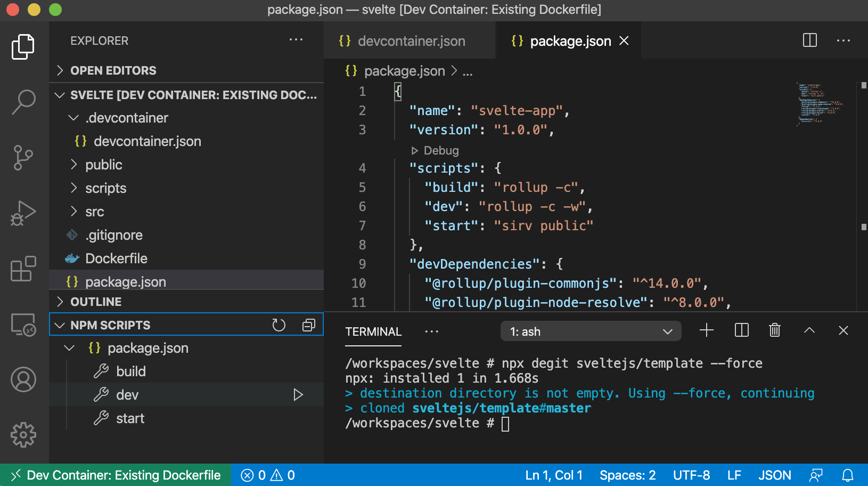Collapse all in NPM Scripts panel
The width and height of the screenshot is (868, 486).
click(x=309, y=325)
